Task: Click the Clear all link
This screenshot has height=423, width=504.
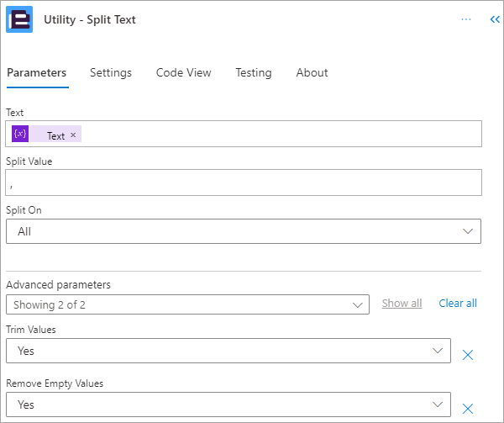Action: pyautogui.click(x=458, y=304)
